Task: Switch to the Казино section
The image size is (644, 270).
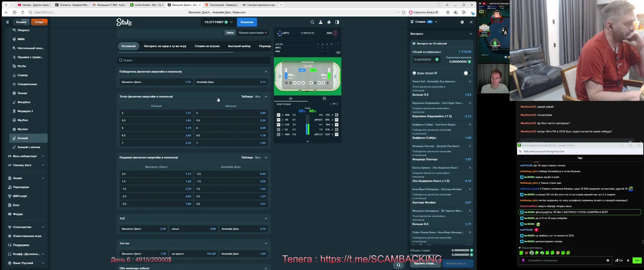Action: point(21,22)
